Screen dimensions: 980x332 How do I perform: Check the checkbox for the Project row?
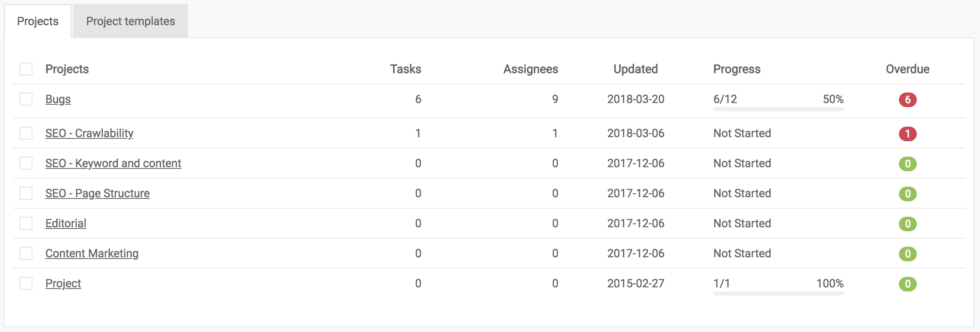pyautogui.click(x=26, y=284)
